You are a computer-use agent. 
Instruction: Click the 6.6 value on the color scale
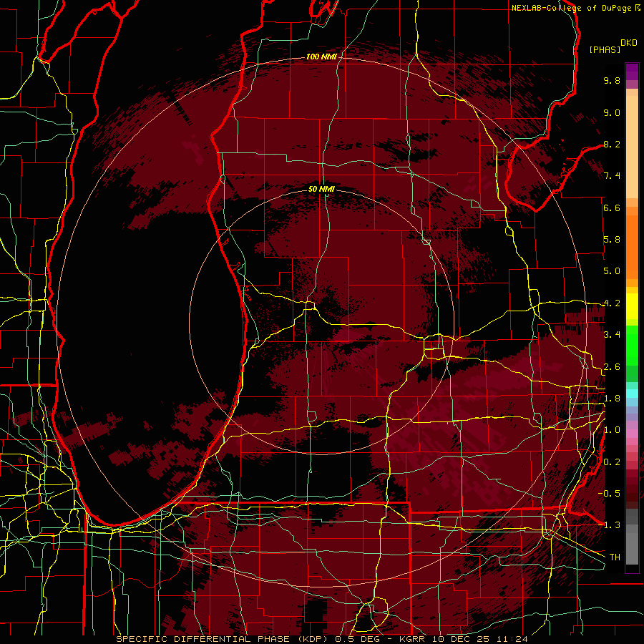pyautogui.click(x=612, y=208)
